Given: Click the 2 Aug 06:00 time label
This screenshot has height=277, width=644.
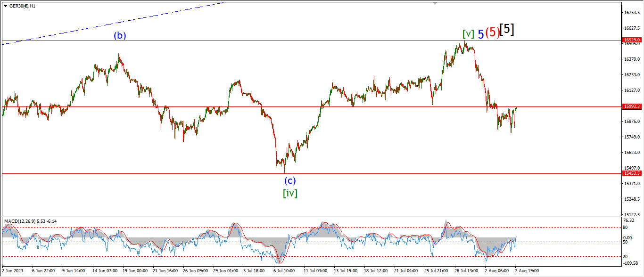Looking at the screenshot, I should (496, 271).
